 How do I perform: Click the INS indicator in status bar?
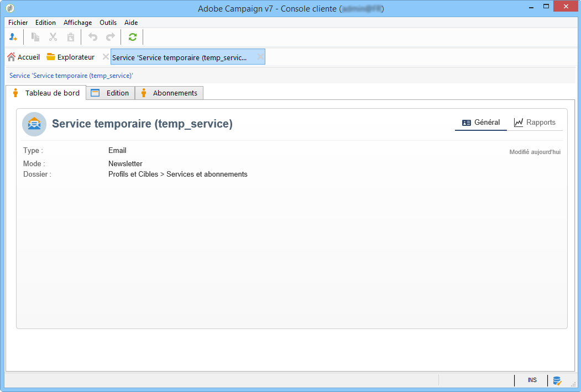[x=532, y=380]
